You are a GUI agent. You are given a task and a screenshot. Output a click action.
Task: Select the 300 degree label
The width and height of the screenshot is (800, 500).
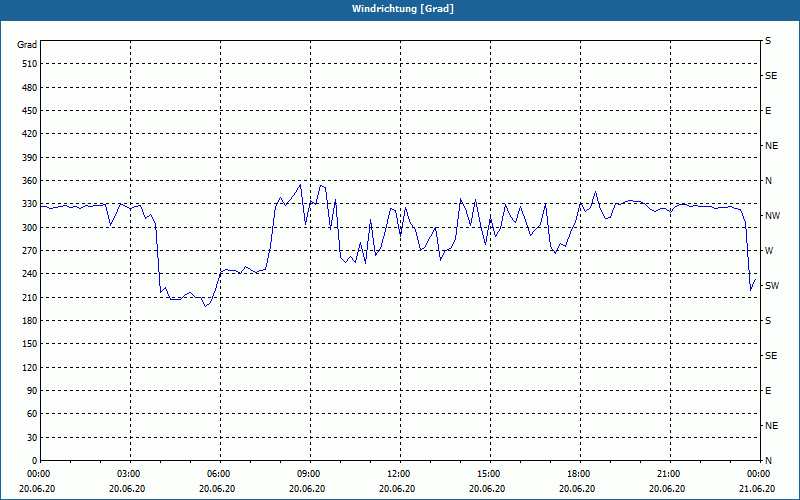point(30,227)
